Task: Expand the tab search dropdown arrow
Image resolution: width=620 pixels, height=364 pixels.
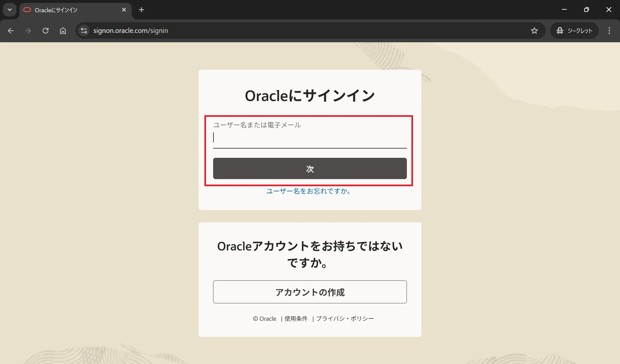Action: coord(10,10)
